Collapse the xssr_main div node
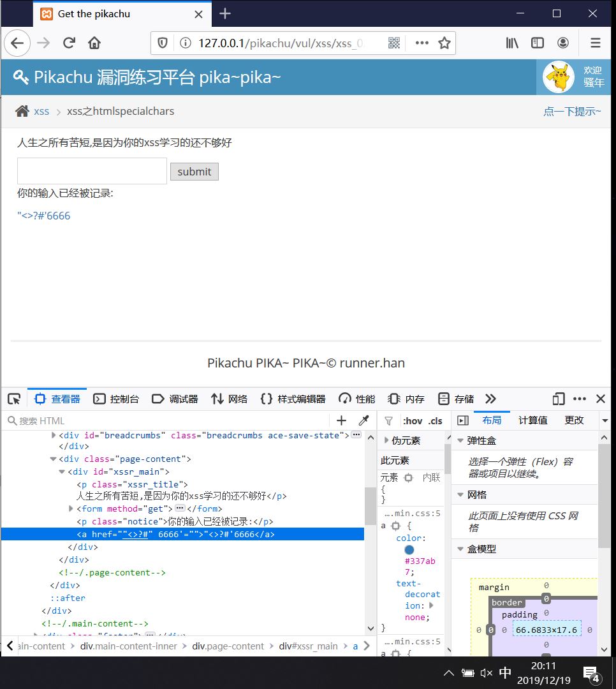The width and height of the screenshot is (616, 689). 62,472
